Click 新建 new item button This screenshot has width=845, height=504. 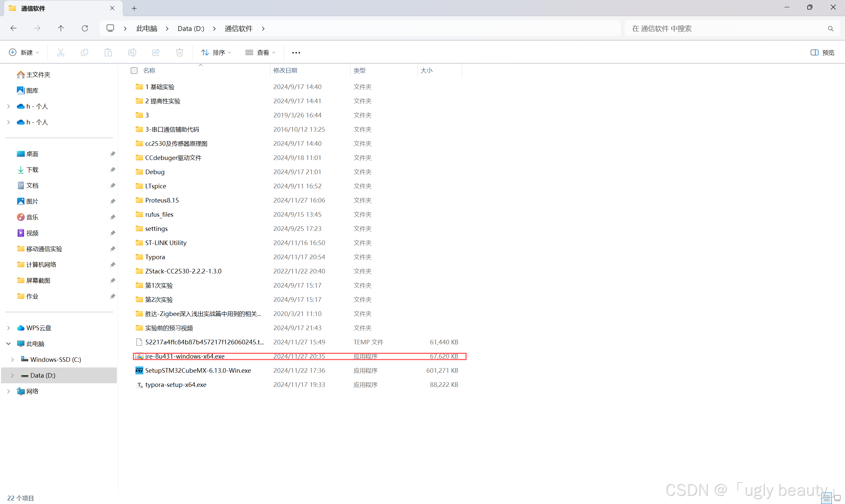[x=24, y=52]
